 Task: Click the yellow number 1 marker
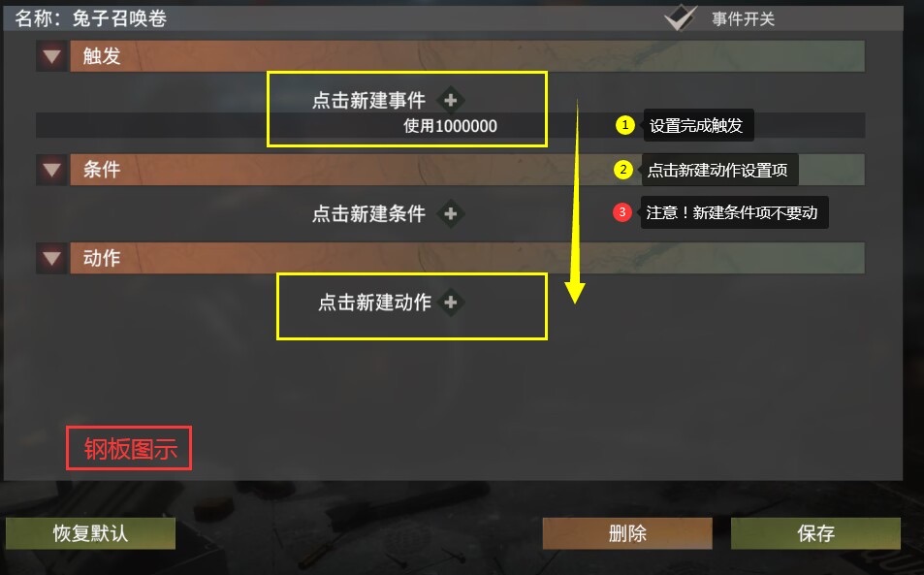point(624,125)
